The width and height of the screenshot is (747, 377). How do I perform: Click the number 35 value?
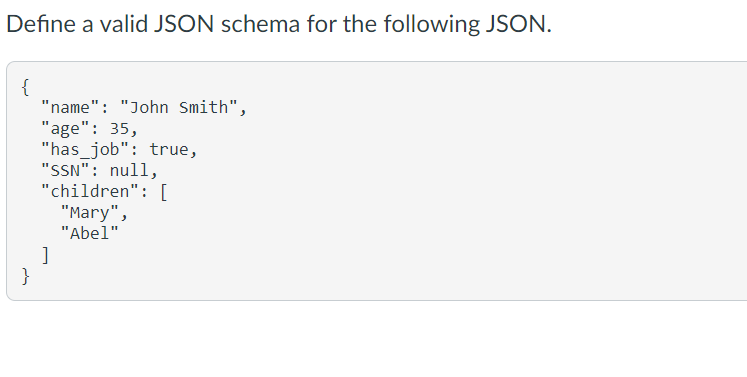119,128
